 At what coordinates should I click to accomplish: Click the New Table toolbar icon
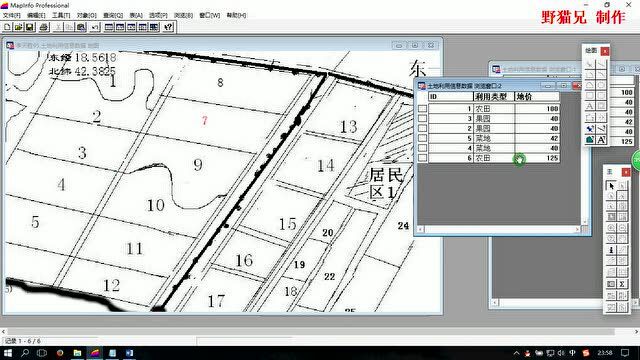7,27
